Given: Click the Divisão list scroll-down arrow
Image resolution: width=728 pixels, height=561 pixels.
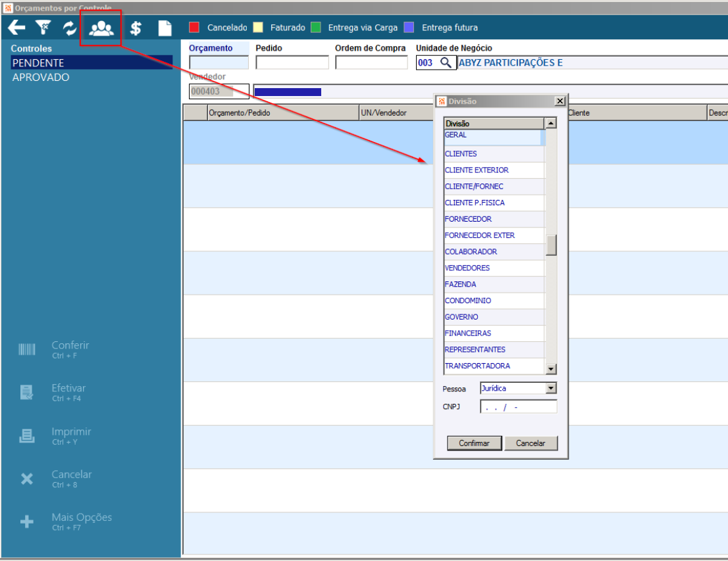Looking at the screenshot, I should coord(551,370).
